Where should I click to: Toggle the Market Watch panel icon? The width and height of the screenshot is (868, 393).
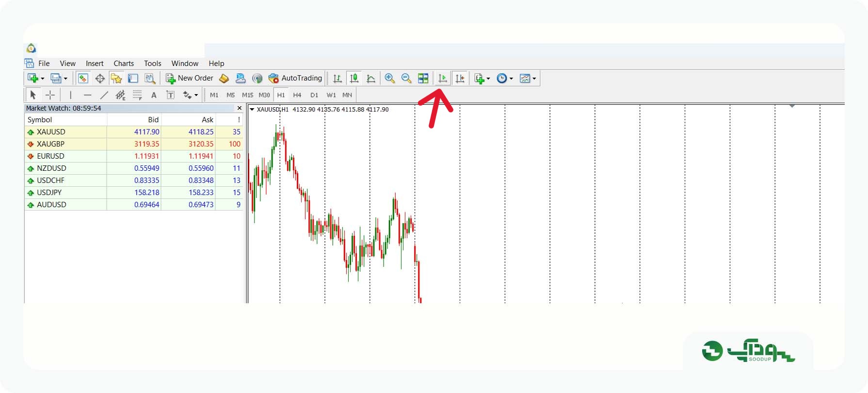pyautogui.click(x=83, y=78)
